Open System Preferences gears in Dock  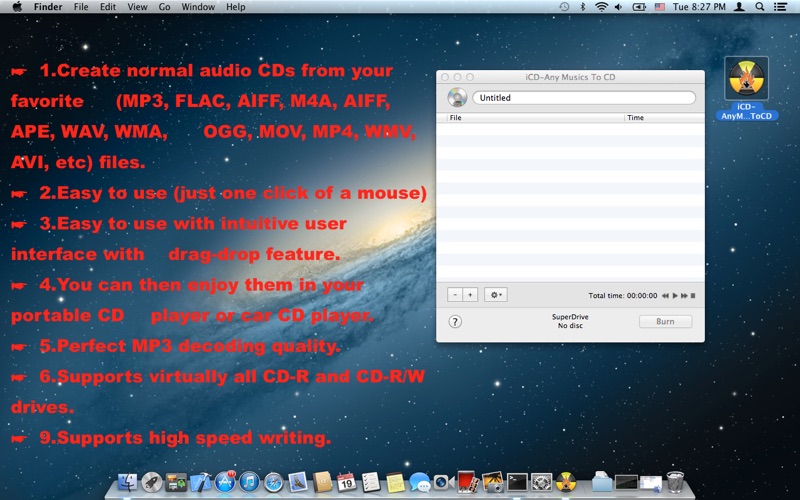pyautogui.click(x=541, y=482)
